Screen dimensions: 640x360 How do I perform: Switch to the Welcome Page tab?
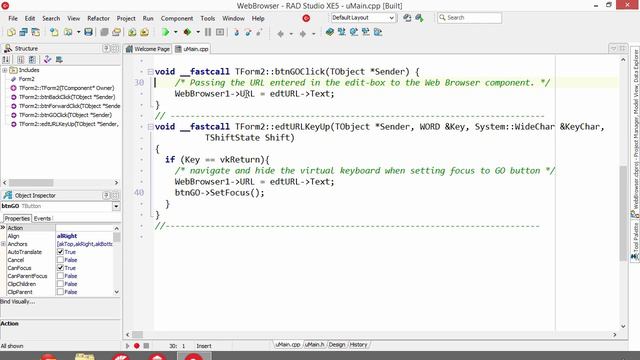pos(148,49)
